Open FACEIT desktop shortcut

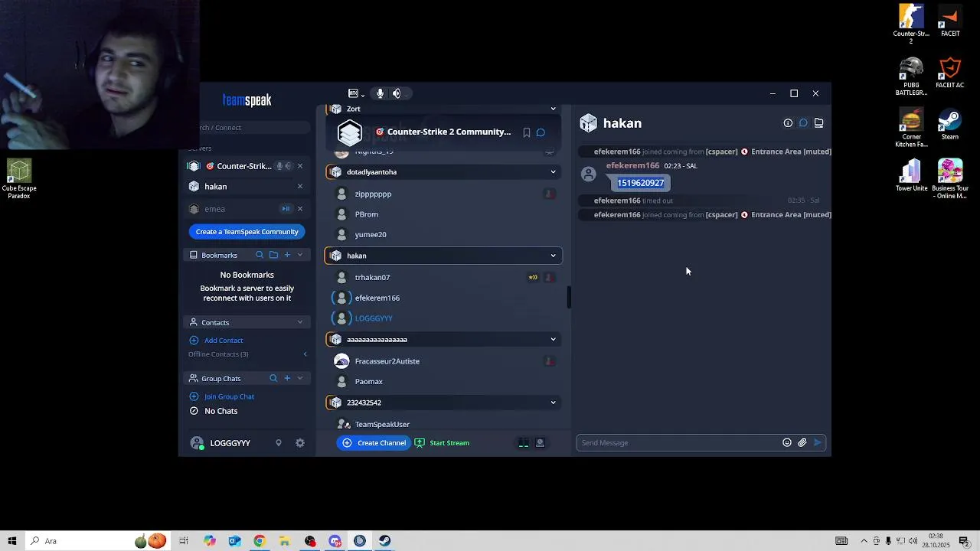tap(950, 21)
